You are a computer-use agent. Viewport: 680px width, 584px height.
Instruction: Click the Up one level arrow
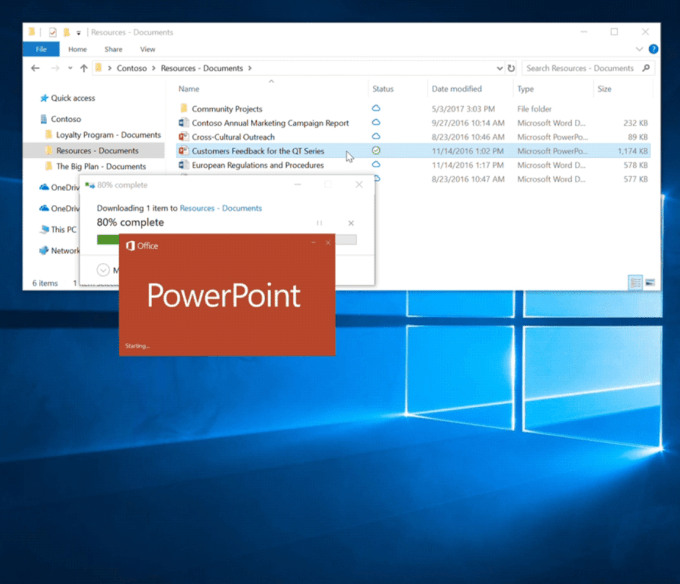click(x=83, y=68)
